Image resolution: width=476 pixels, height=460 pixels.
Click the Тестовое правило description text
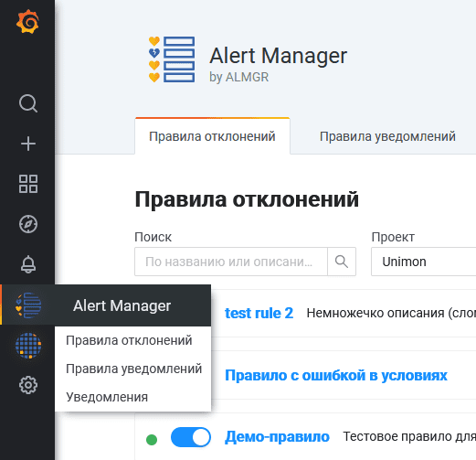coord(409,436)
